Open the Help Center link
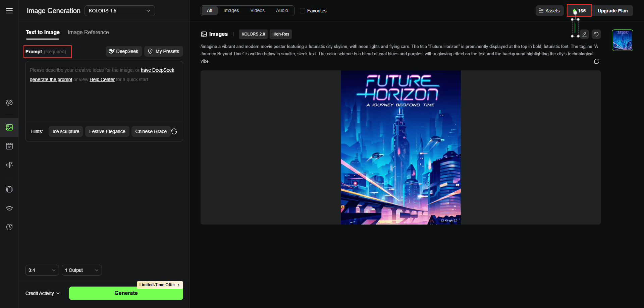The height and width of the screenshot is (308, 644). tap(102, 79)
